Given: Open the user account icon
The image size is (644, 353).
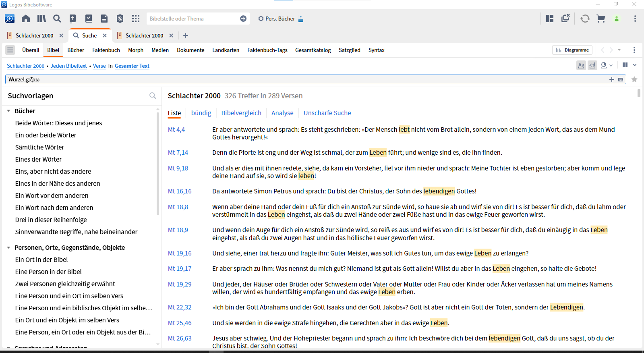Looking at the screenshot, I should click(617, 19).
